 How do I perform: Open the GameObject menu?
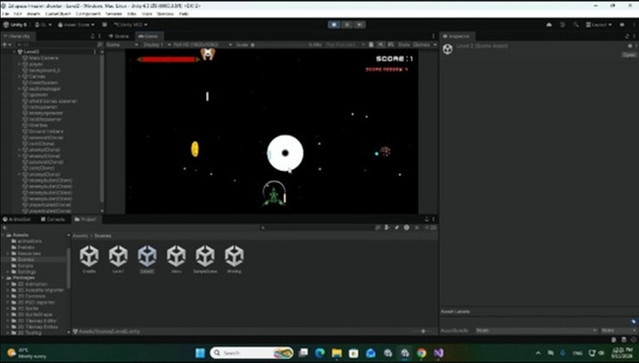(58, 13)
